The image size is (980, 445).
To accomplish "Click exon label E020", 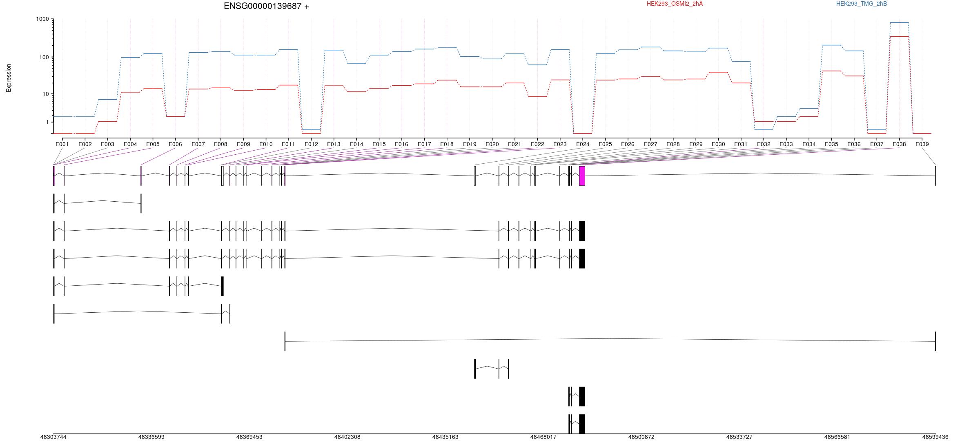I will (492, 144).
